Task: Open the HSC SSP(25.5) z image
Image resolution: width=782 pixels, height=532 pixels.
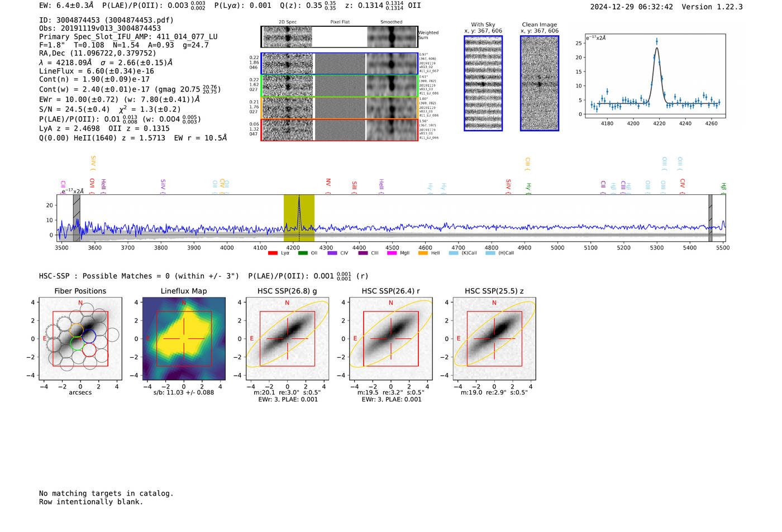Action: (494, 339)
